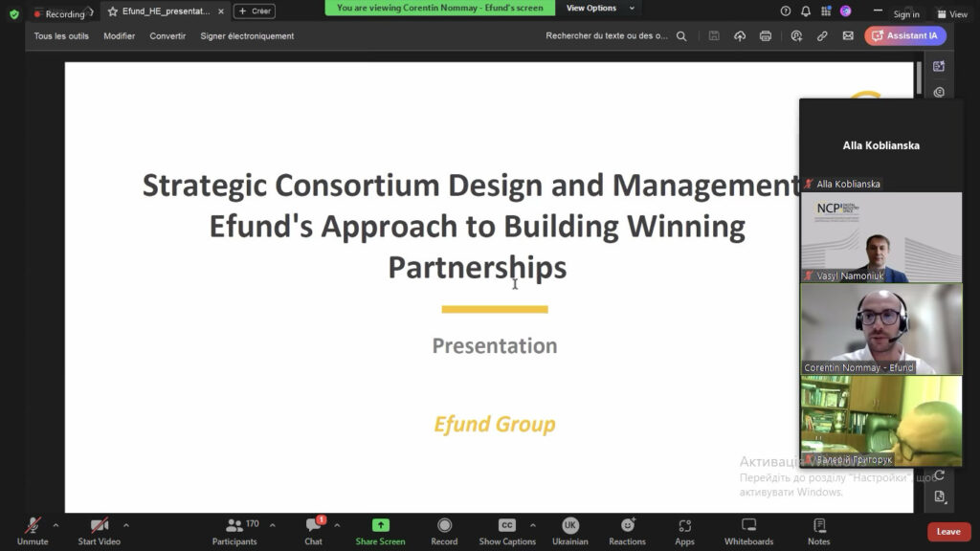Screen dimensions: 980x551
Task: Open the Apps panel
Action: coord(684,531)
